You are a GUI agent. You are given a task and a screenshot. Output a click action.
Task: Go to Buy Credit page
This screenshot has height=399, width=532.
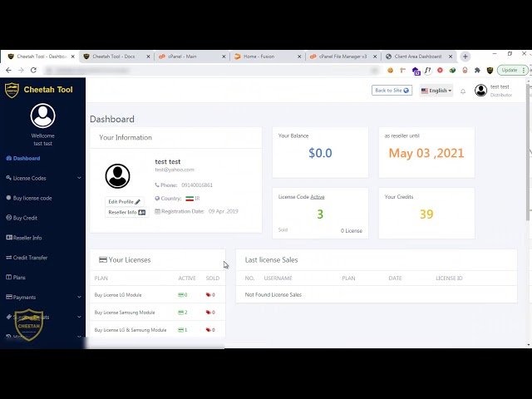pos(22,218)
